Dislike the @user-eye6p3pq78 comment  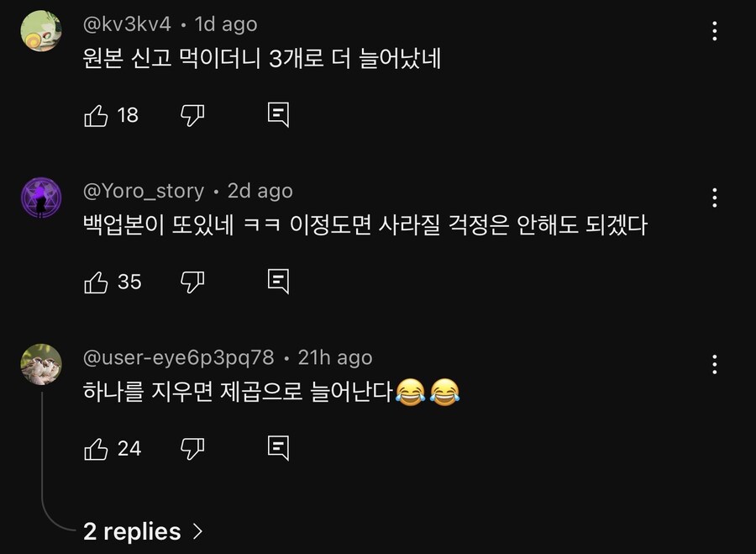192,449
